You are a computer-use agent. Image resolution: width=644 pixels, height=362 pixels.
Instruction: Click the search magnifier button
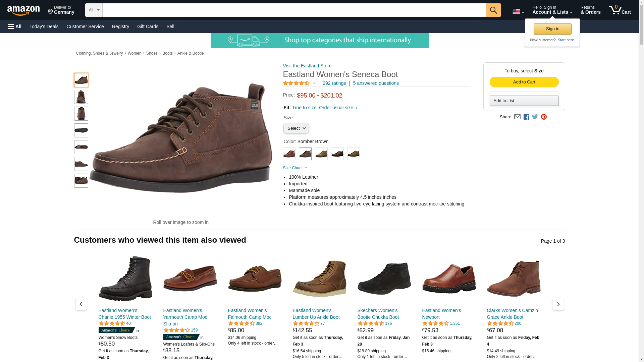pos(493,10)
